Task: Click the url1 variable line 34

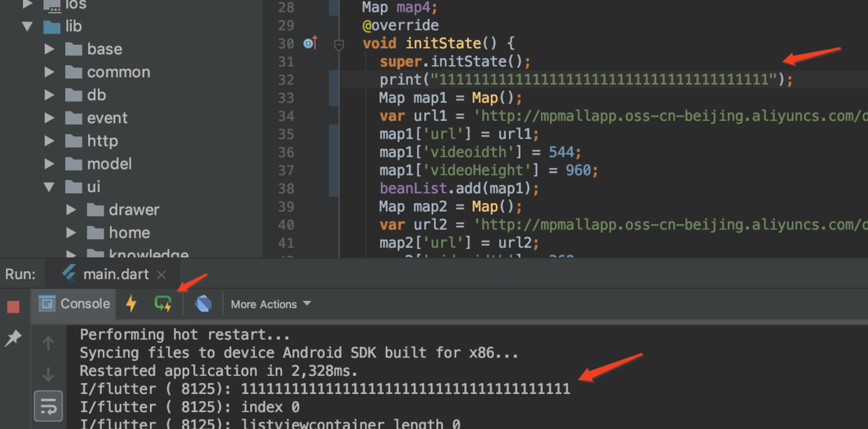Action: (x=624, y=116)
